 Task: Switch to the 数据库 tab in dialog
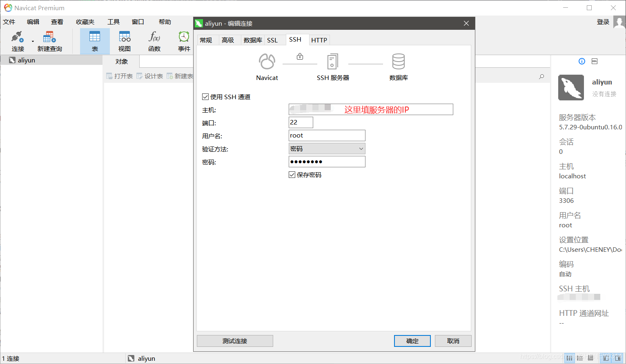point(253,40)
